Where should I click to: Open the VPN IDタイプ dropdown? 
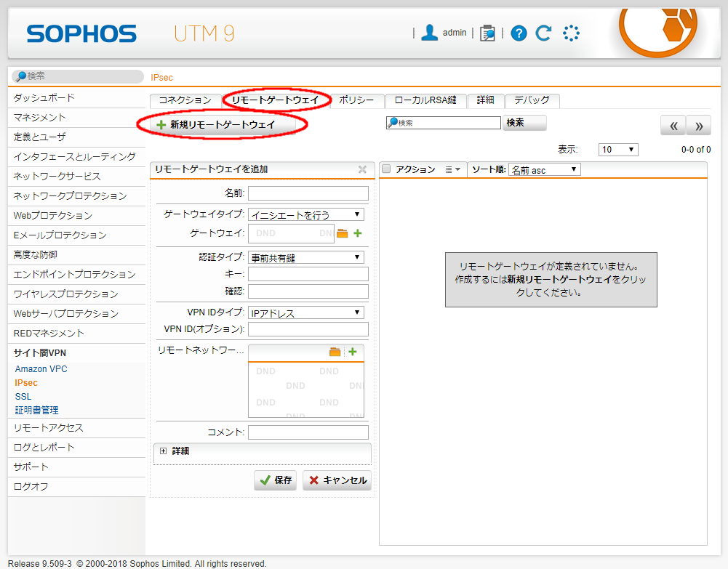click(x=306, y=313)
